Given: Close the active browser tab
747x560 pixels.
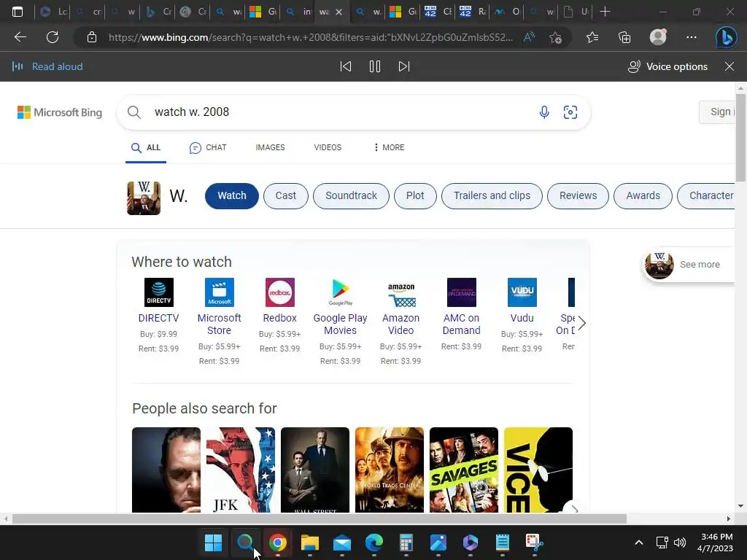Looking at the screenshot, I should point(338,12).
